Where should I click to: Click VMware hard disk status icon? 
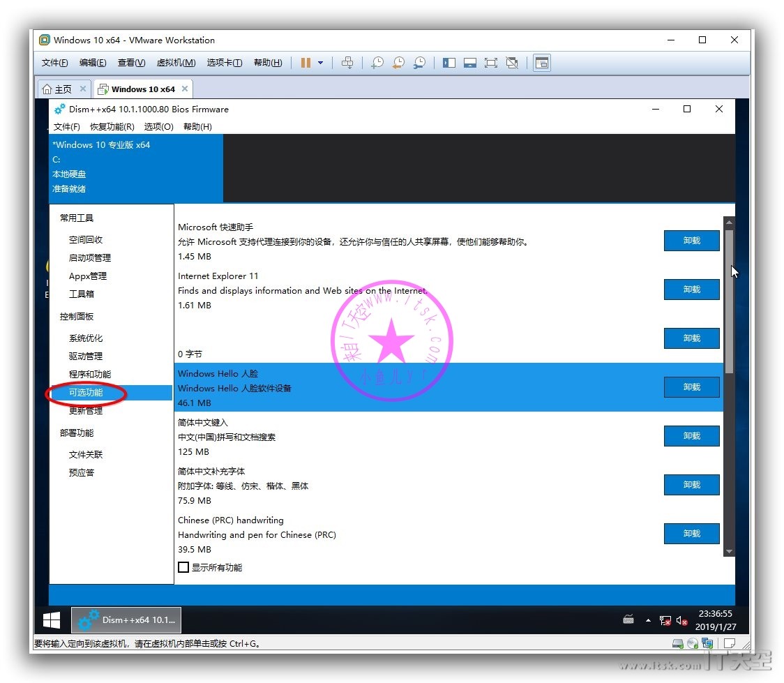677,643
